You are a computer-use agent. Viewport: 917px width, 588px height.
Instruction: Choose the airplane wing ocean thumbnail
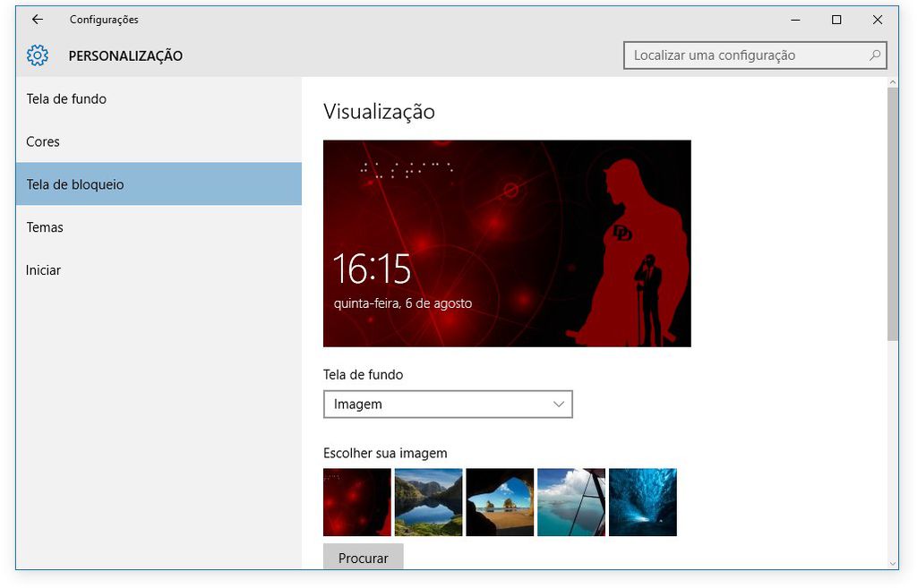point(570,502)
